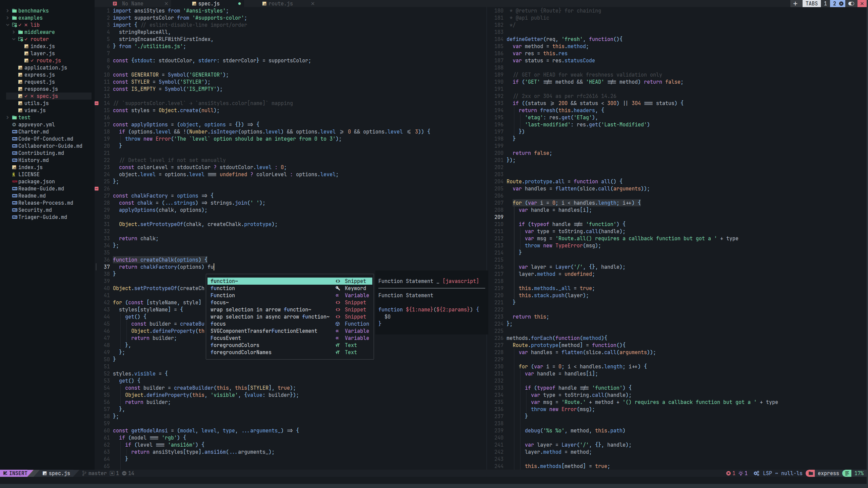Open response.js in the file tree

[41, 89]
